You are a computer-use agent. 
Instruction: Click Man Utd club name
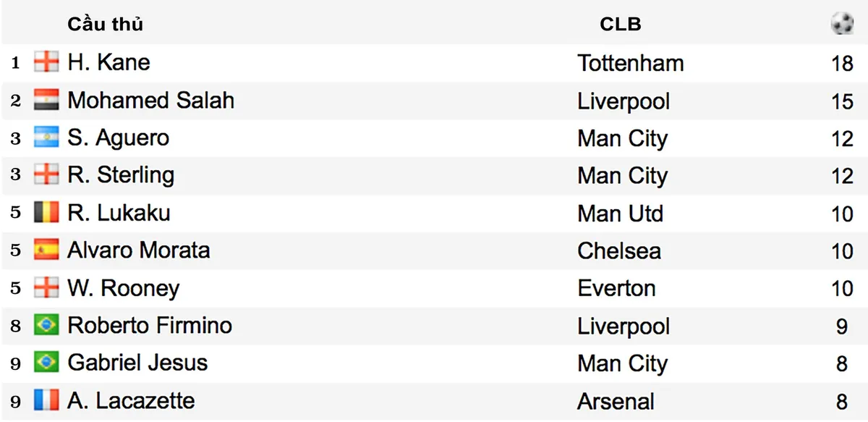(620, 214)
